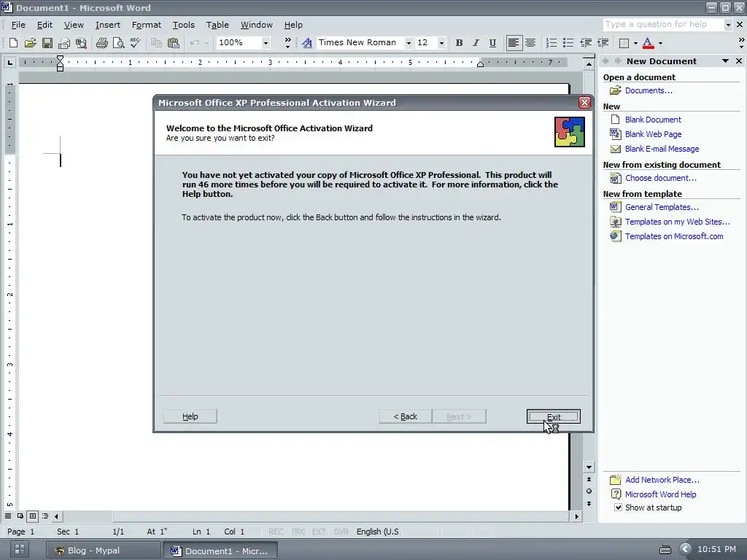The image size is (747, 560).
Task: Open the Font Color dropdown arrow
Action: tap(660, 43)
